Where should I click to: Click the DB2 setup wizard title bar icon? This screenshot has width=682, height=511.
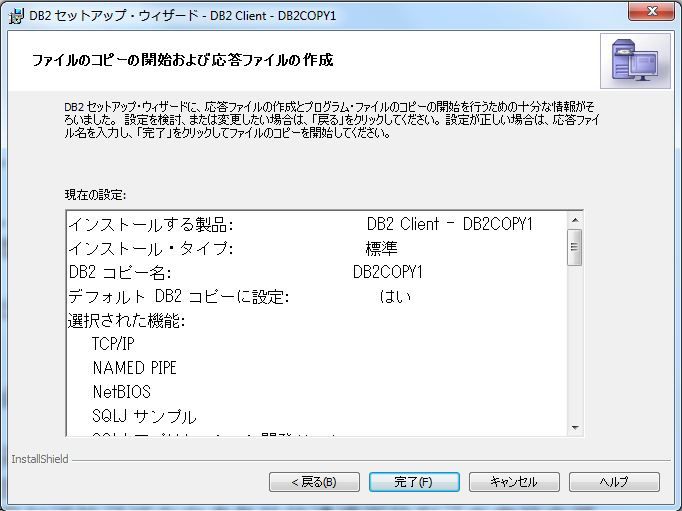(16, 16)
